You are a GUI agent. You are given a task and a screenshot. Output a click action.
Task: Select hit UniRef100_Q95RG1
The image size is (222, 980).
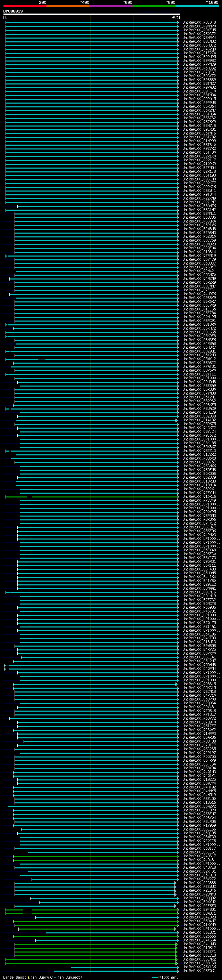click(x=199, y=561)
